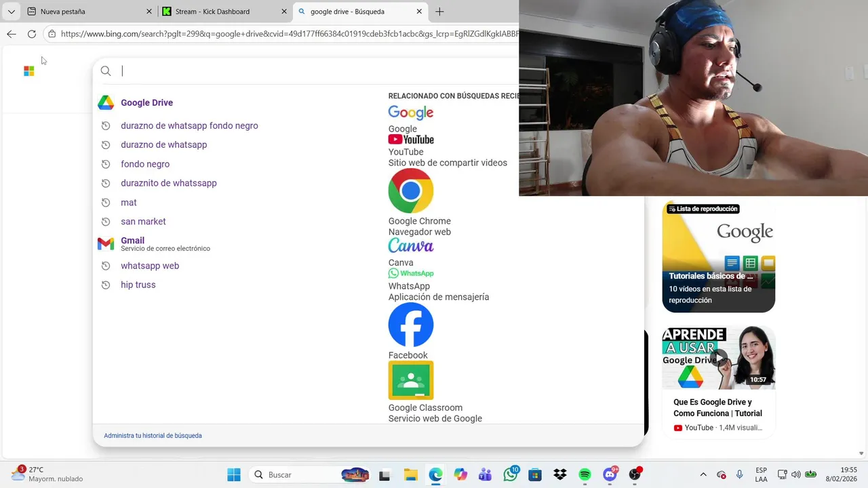Image resolution: width=868 pixels, height=488 pixels.
Task: Click the Microsoft logo on Bing
Action: click(28, 71)
